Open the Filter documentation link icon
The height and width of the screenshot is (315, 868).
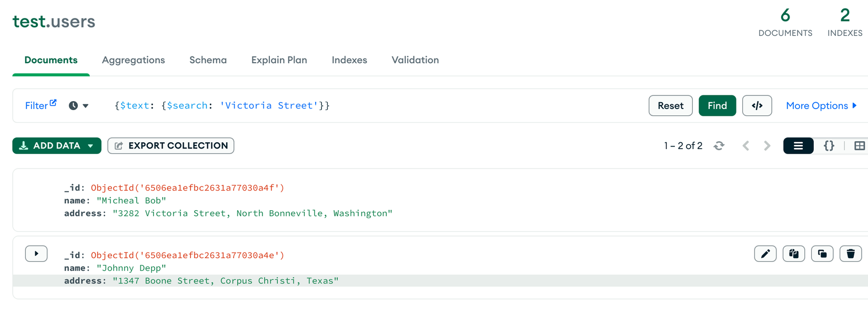coord(53,103)
